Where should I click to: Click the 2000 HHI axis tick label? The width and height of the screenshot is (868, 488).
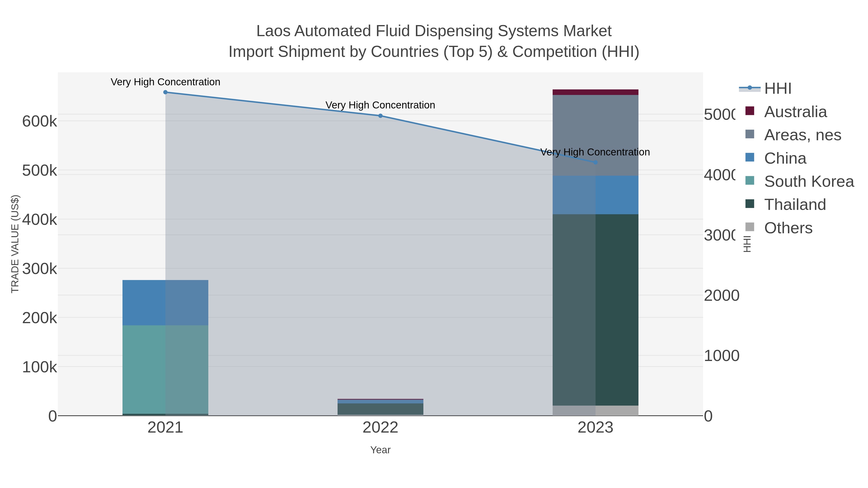coord(721,295)
